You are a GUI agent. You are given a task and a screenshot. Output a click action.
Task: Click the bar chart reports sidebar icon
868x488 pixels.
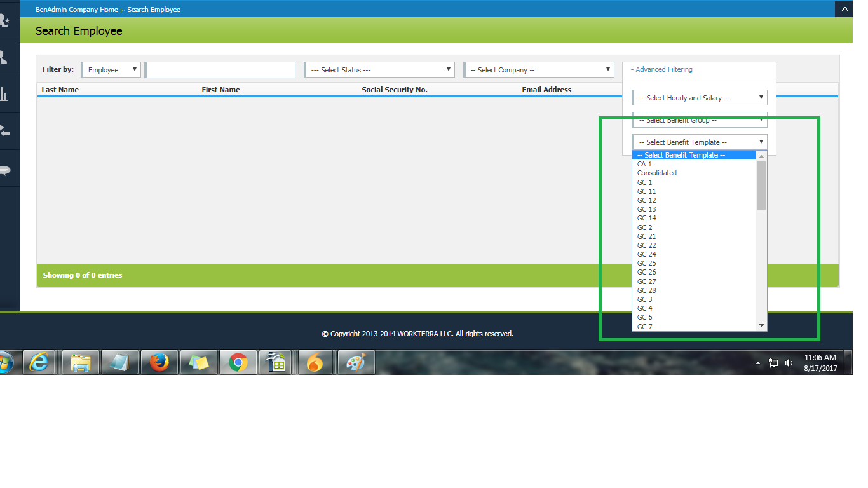pos(4,94)
